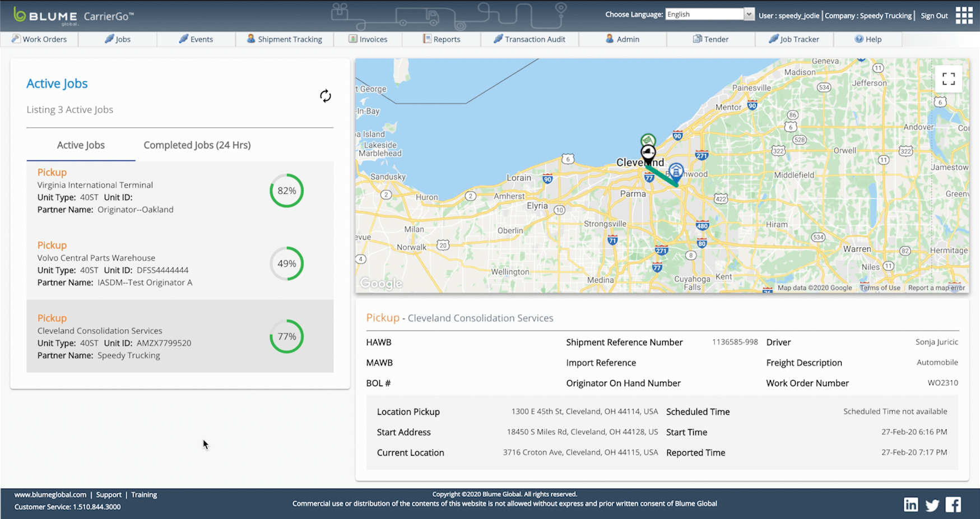The height and width of the screenshot is (519, 980).
Task: Click the Shipment Tracking person icon
Action: pyautogui.click(x=251, y=39)
